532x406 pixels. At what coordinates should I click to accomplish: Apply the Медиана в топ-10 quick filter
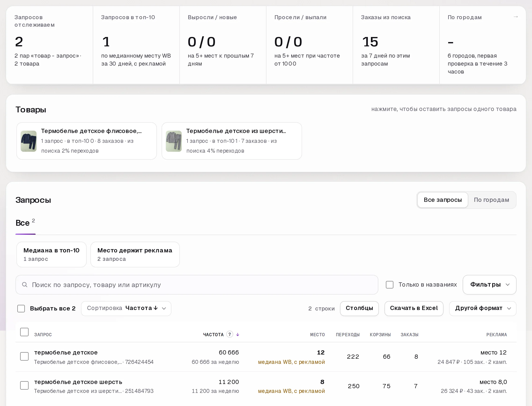(52, 255)
